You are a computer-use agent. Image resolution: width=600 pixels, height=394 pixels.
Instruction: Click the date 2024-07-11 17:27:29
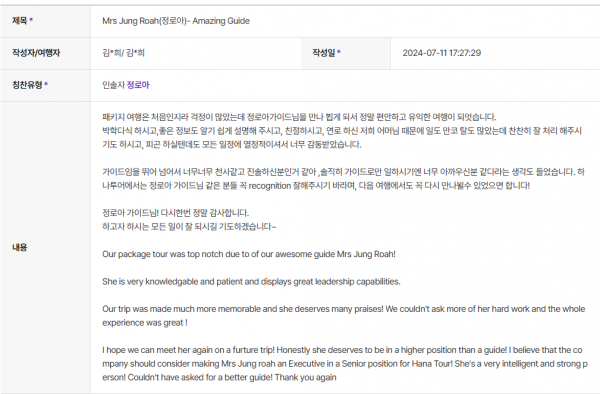[442, 53]
